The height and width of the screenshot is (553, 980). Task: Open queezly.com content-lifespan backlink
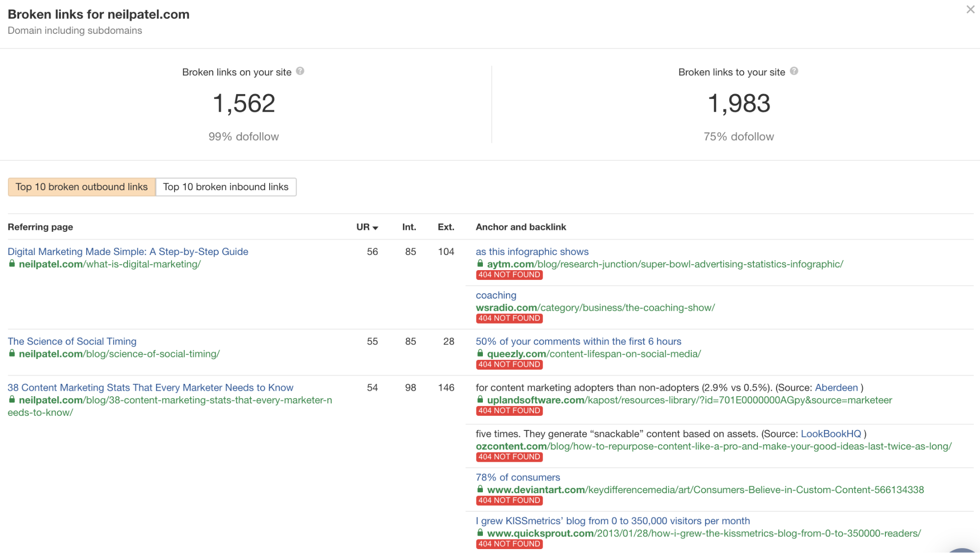(x=594, y=354)
